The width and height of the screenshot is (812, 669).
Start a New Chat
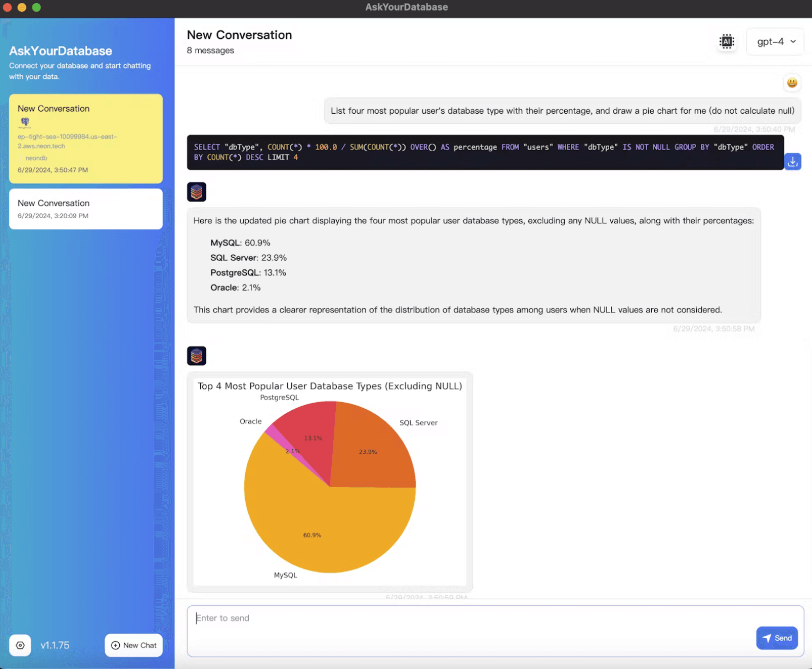pos(133,645)
